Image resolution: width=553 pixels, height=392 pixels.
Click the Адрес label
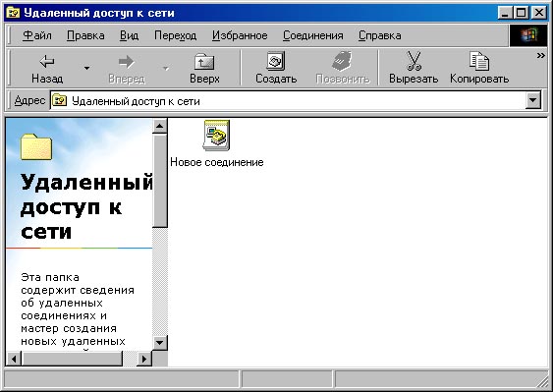pyautogui.click(x=29, y=100)
